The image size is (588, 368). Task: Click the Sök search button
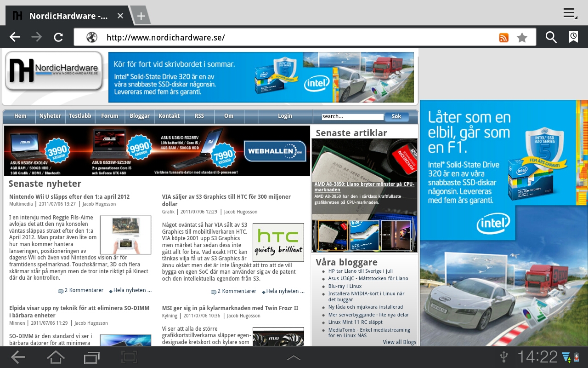(x=396, y=116)
